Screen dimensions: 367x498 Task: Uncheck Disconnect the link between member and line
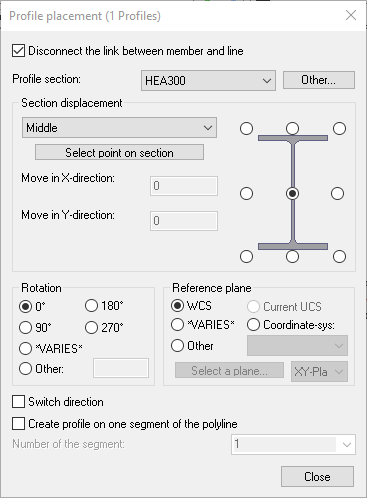click(18, 51)
